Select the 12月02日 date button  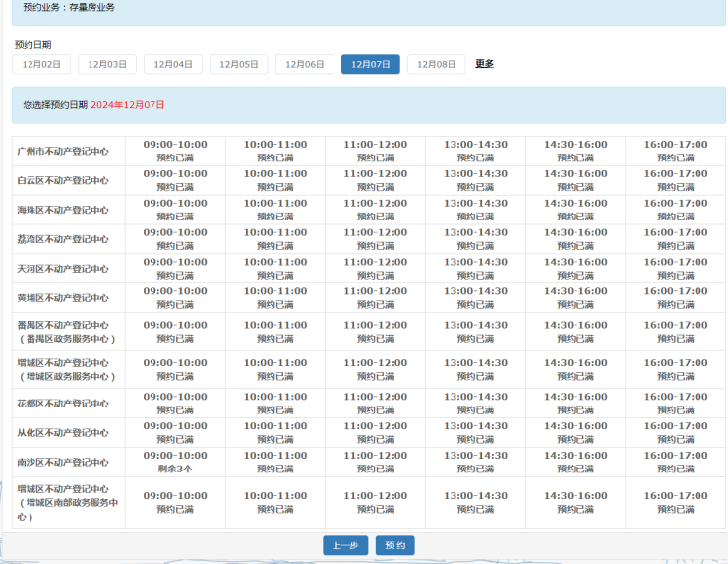[x=41, y=64]
